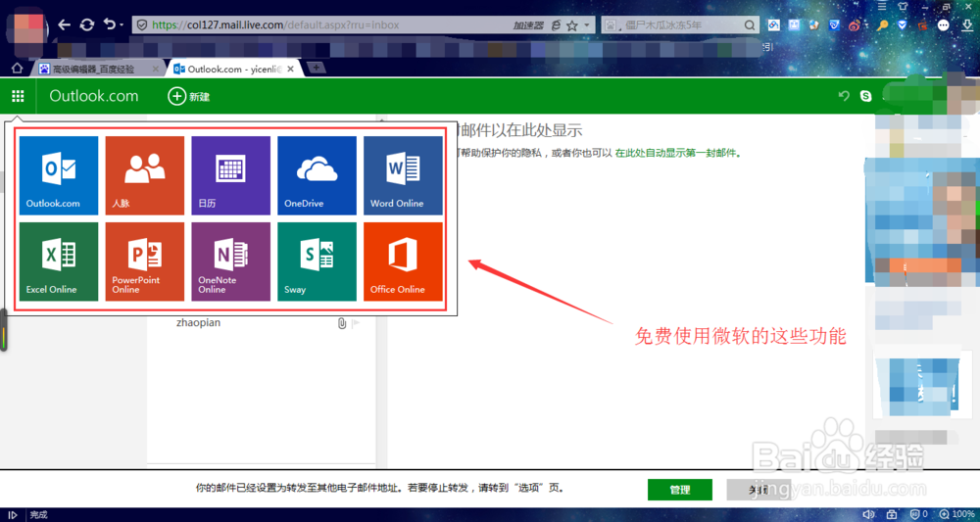980x522 pixels.
Task: Toggle the app launcher grid icon
Action: pyautogui.click(x=18, y=96)
